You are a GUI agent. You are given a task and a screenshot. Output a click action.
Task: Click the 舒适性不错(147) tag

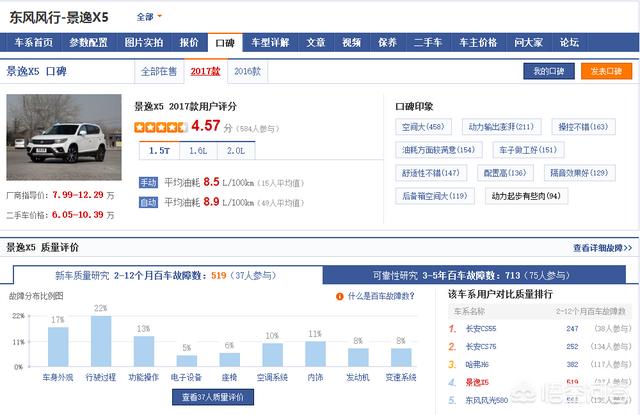(x=431, y=173)
